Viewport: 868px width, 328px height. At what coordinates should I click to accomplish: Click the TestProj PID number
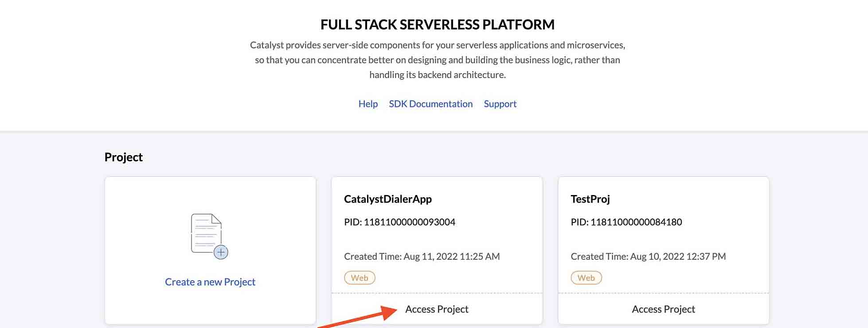pos(636,222)
